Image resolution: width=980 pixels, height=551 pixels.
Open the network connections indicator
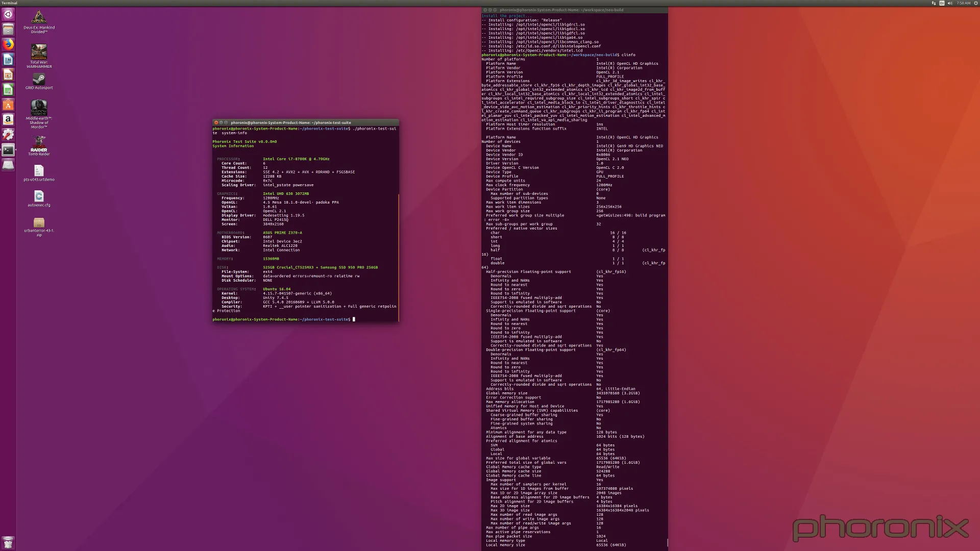coord(934,3)
